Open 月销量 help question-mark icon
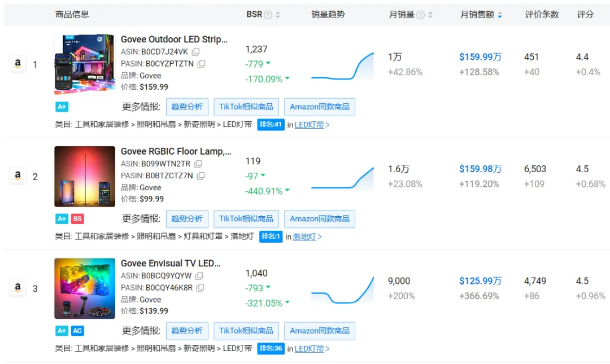 (421, 15)
